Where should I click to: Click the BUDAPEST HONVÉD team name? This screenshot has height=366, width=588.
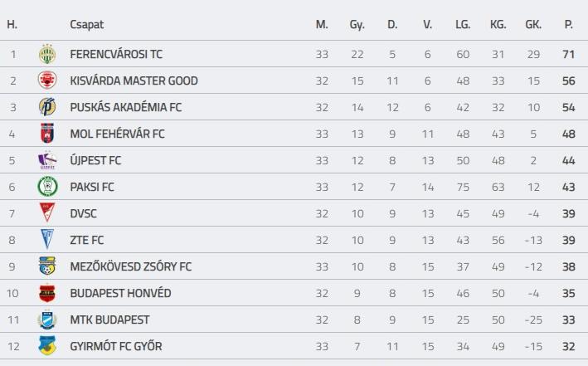point(120,293)
